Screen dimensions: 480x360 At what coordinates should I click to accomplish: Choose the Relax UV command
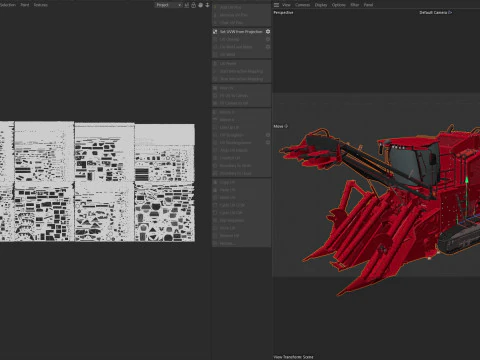coord(242,88)
